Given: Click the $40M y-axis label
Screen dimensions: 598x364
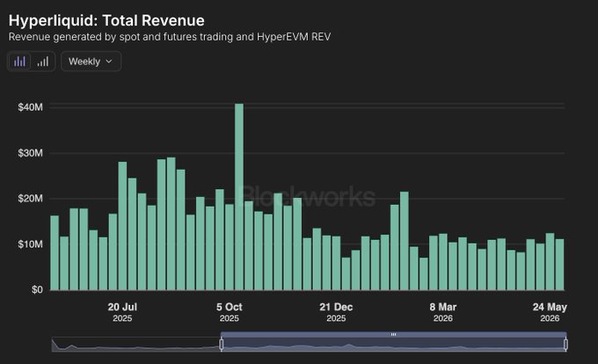Looking at the screenshot, I should [x=30, y=107].
